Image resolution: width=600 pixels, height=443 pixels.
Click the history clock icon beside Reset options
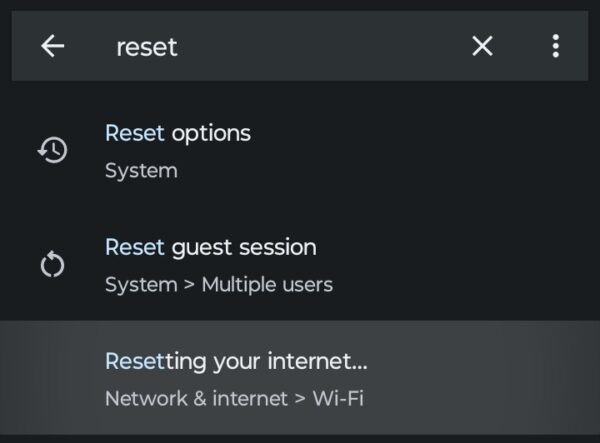[52, 151]
